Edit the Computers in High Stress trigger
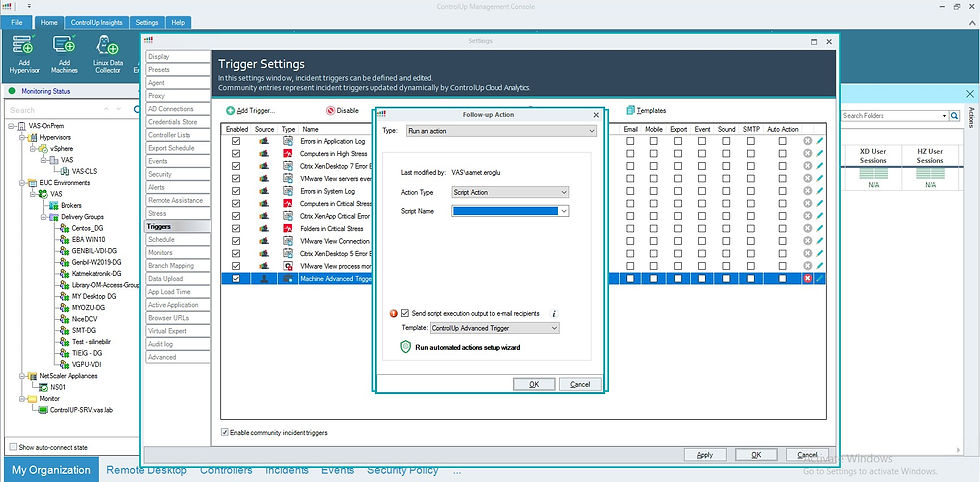Screen dimensions: 980x482 coord(819,153)
